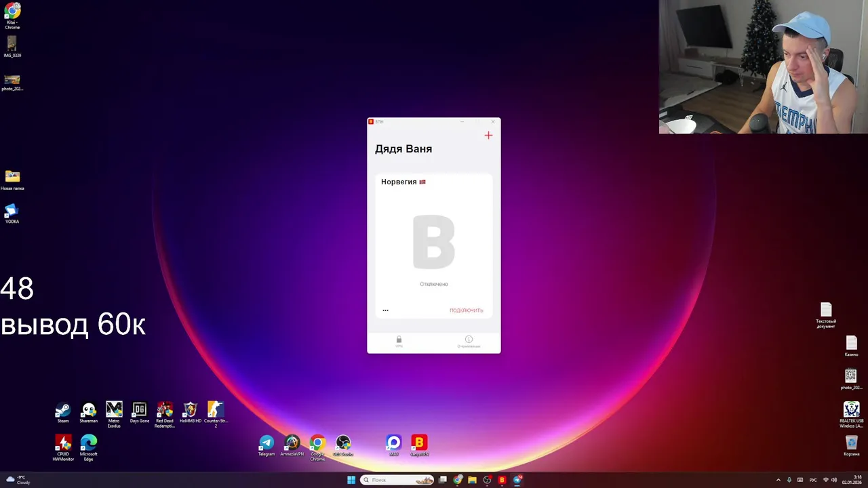Open the Wi-Fi network tray icon
Viewport: 868px width, 488px height.
(825, 480)
